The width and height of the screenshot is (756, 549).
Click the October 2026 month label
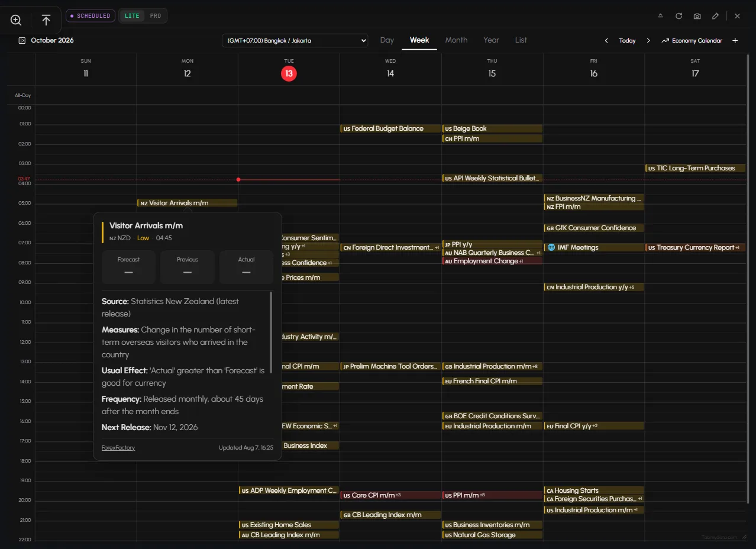[x=53, y=40]
